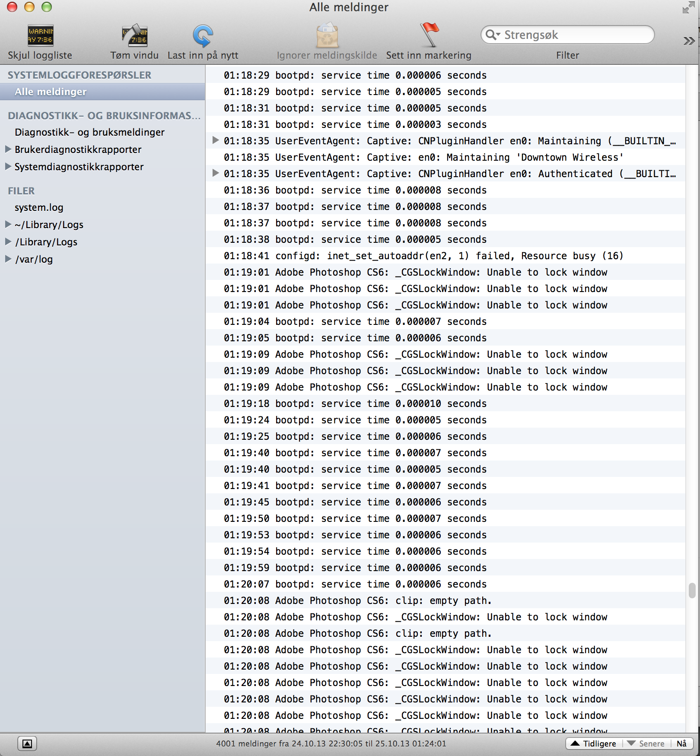Image resolution: width=700 pixels, height=756 pixels.
Task: Click the FILER sidebar header
Action: 21,191
